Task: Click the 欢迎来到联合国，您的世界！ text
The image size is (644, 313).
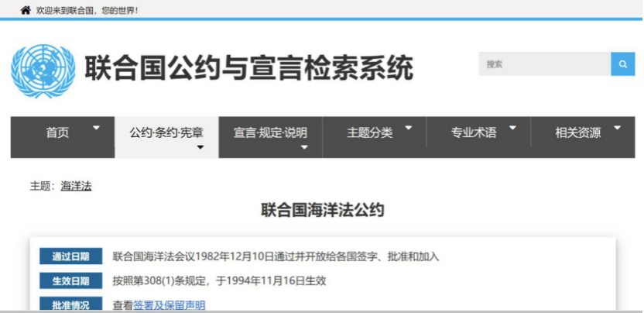Action: (87, 10)
